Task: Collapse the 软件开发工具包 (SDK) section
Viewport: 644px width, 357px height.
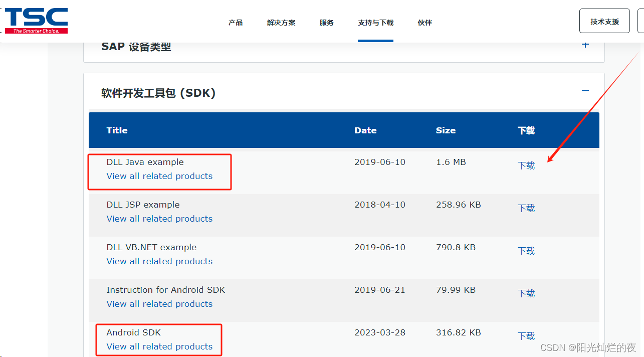Action: pyautogui.click(x=585, y=91)
